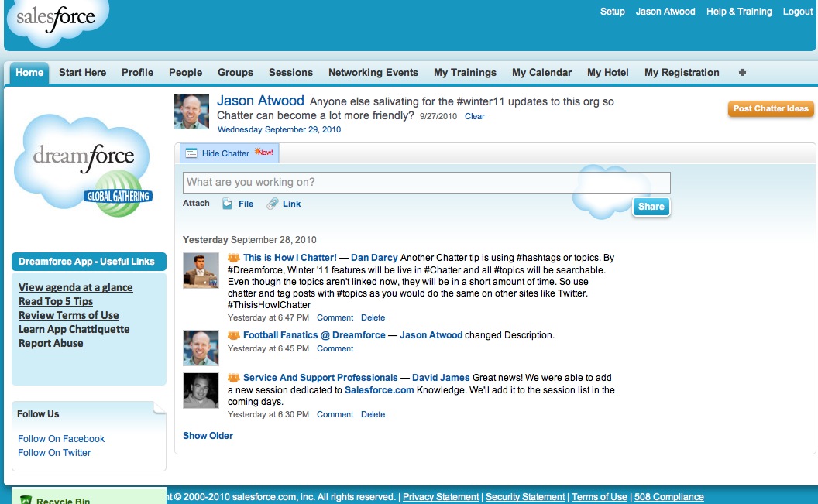Click the Salesforce.com link in David's post

(380, 390)
